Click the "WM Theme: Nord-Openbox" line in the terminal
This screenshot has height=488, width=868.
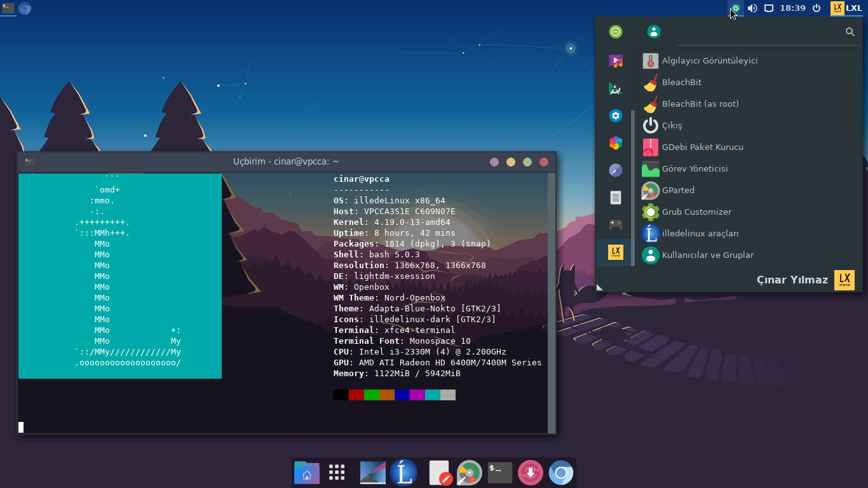pyautogui.click(x=390, y=298)
